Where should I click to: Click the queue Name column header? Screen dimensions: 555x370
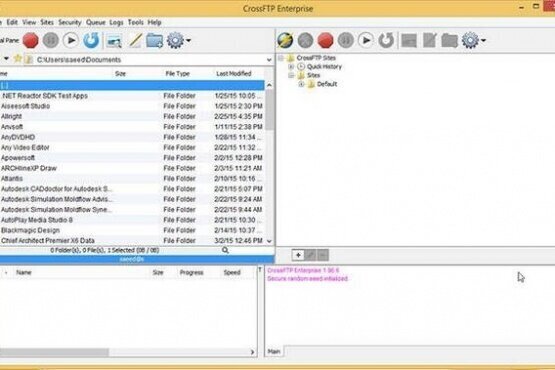[x=24, y=272]
